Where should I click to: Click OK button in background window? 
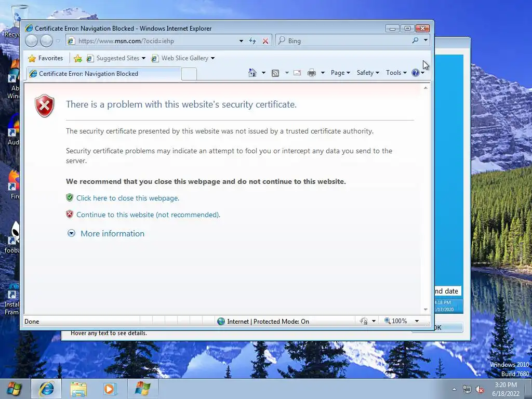[448, 327]
